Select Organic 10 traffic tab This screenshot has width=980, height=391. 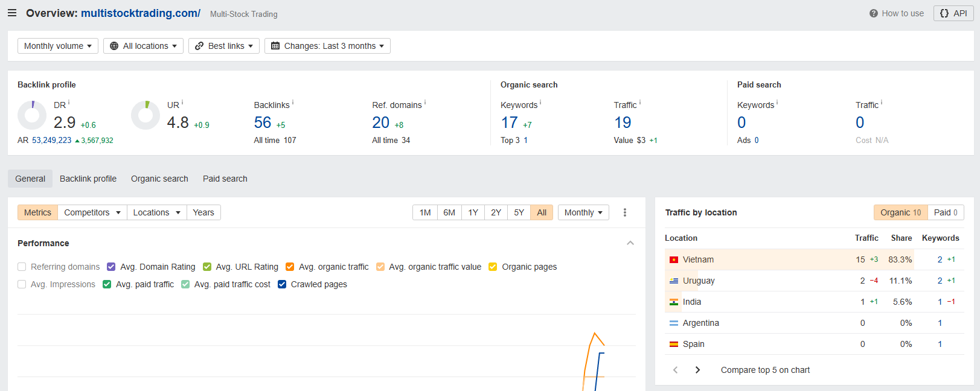coord(900,212)
